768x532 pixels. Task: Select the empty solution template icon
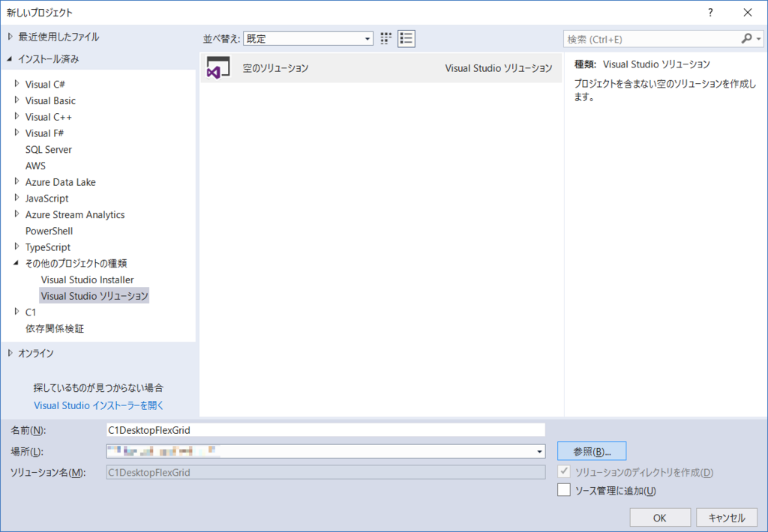pos(218,67)
